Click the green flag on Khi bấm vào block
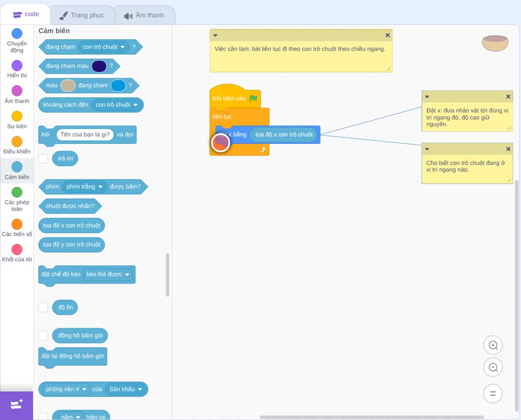The image size is (521, 420). click(x=253, y=98)
